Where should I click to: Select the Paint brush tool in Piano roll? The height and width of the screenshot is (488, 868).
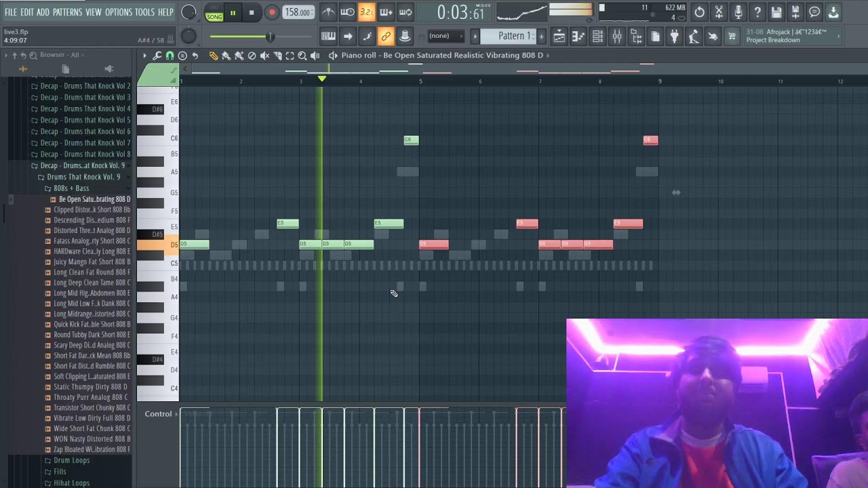click(x=226, y=56)
